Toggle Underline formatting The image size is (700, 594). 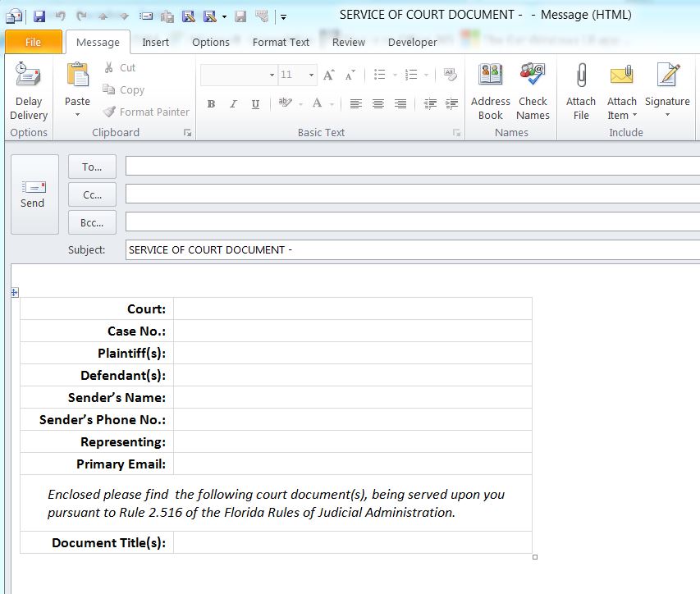[255, 104]
